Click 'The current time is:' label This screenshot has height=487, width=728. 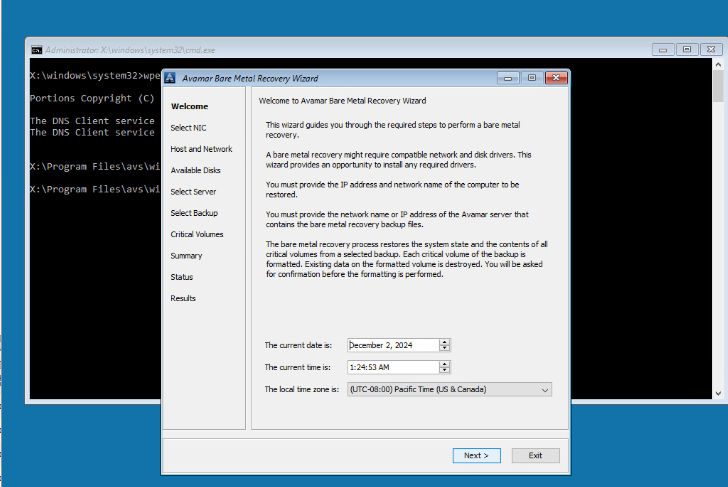[298, 367]
